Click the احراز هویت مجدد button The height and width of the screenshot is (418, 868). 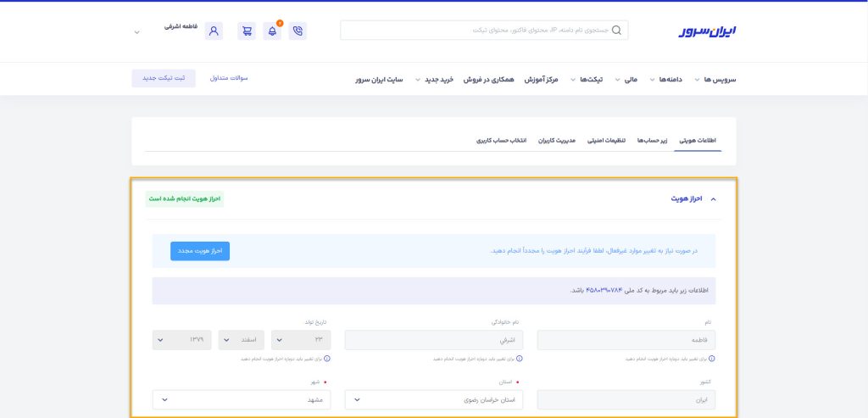coord(200,251)
